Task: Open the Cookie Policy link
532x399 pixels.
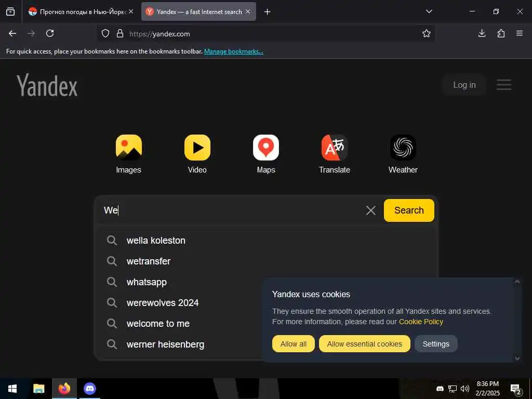Action: 421,322
